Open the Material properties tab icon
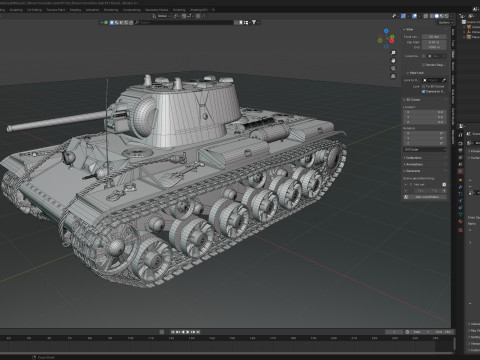Screen dimensions: 480x360 (460, 221)
